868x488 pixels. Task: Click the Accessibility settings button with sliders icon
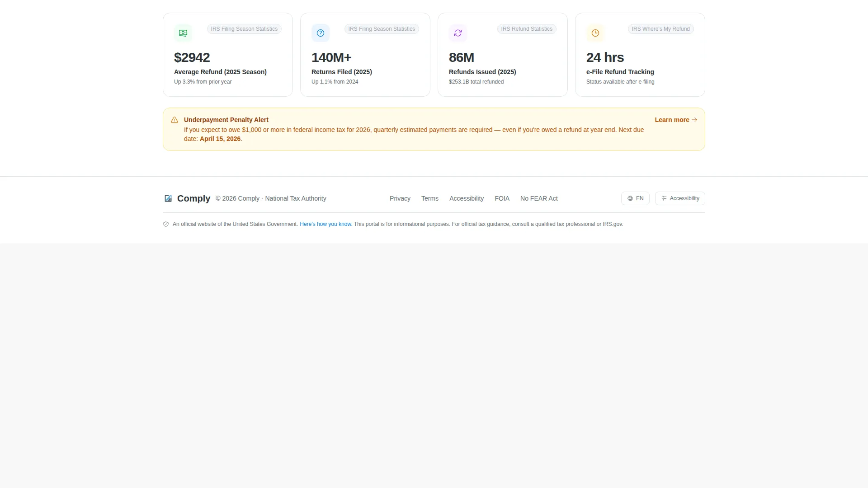point(680,198)
